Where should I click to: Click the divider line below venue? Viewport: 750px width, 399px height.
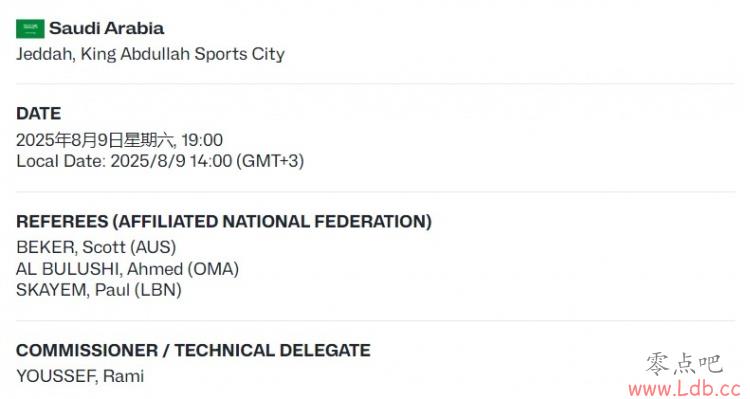pos(375,84)
